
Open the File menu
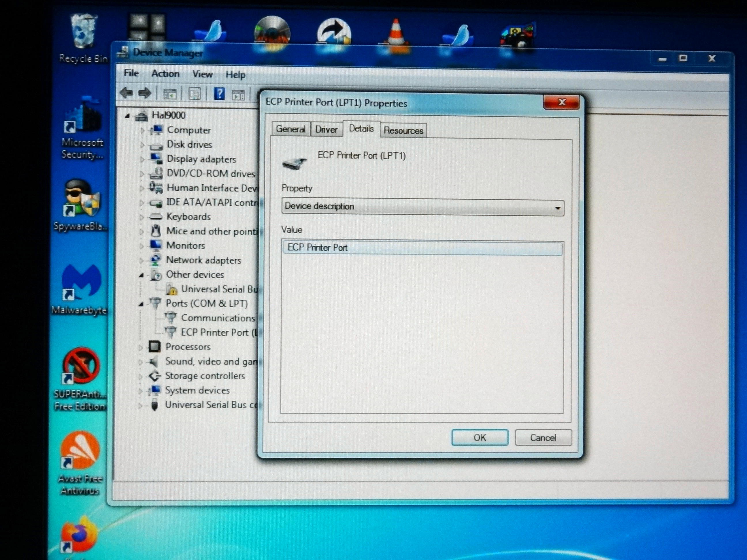click(131, 73)
